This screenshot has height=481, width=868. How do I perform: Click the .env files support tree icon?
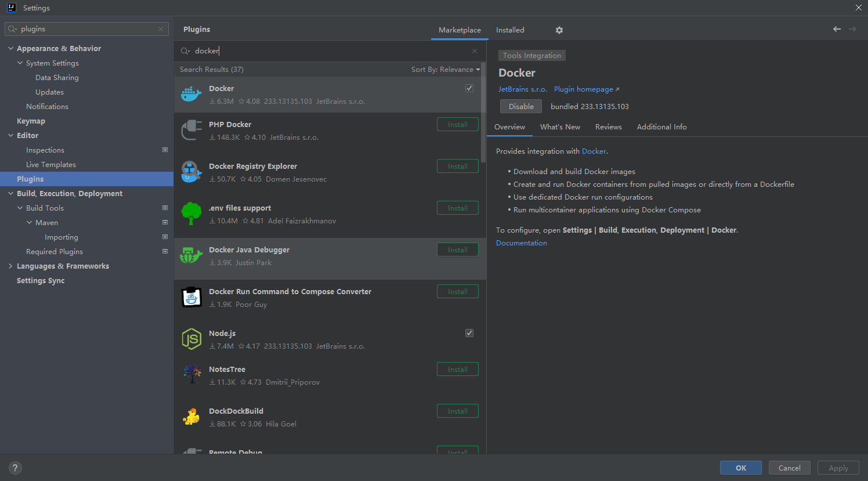point(191,214)
